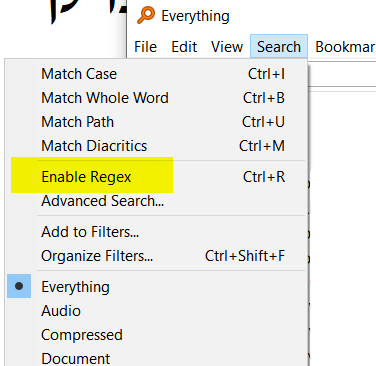This screenshot has height=366, width=376.
Task: Toggle Match Whole Word
Action: coord(156,98)
